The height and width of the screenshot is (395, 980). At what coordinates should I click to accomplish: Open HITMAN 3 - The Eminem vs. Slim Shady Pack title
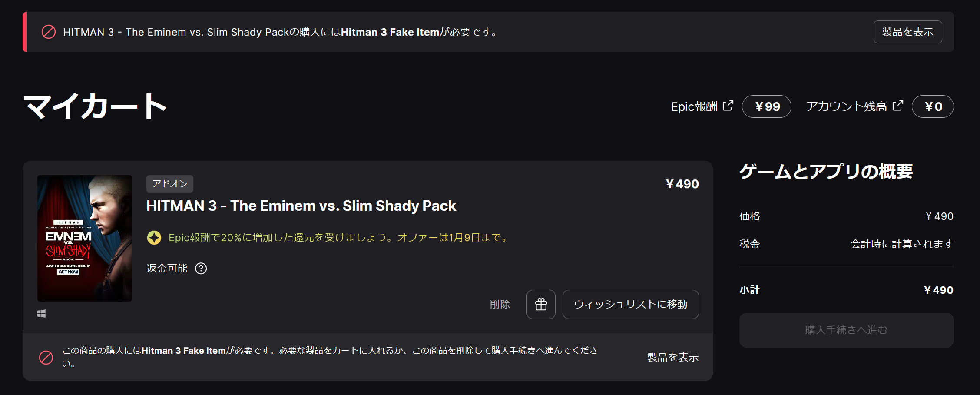[301, 206]
